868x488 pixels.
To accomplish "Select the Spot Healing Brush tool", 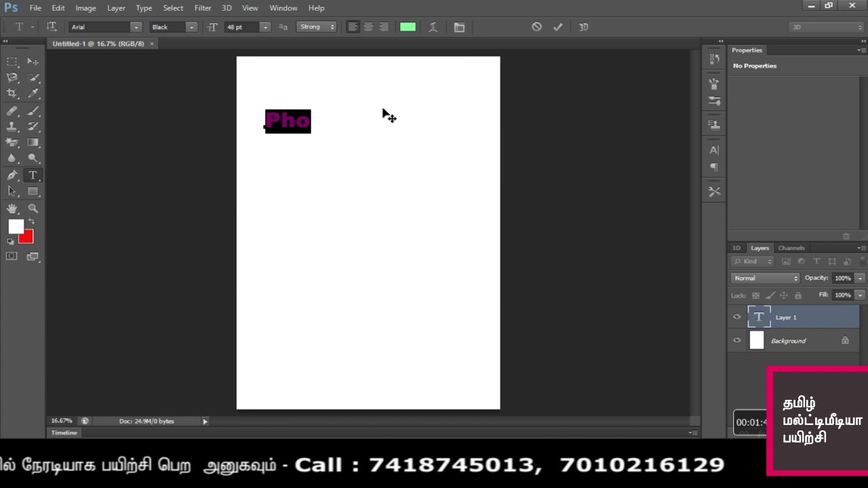I will click(12, 110).
